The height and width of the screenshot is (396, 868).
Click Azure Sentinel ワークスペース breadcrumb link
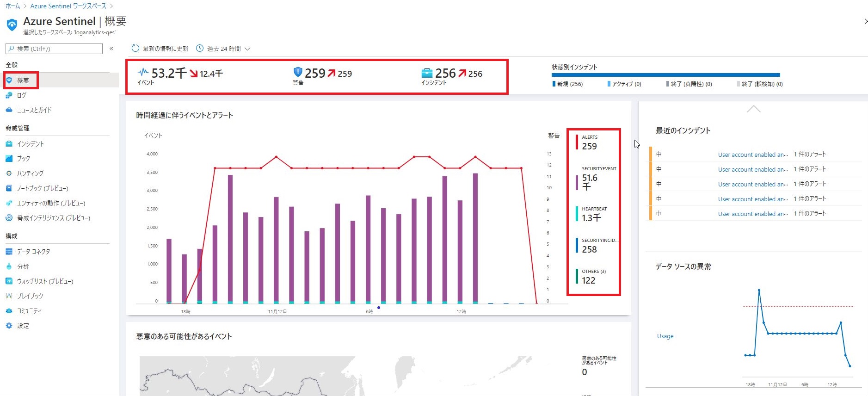[x=68, y=6]
